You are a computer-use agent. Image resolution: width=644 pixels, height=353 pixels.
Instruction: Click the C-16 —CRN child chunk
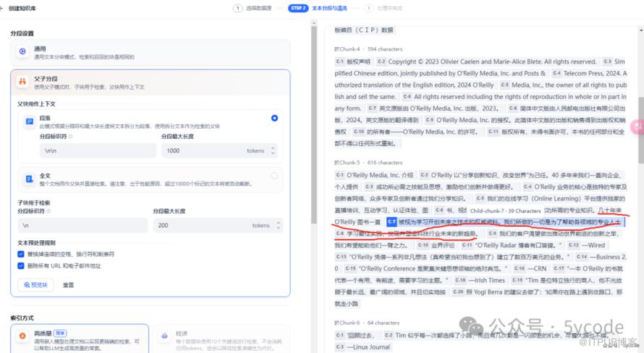[x=530, y=268]
